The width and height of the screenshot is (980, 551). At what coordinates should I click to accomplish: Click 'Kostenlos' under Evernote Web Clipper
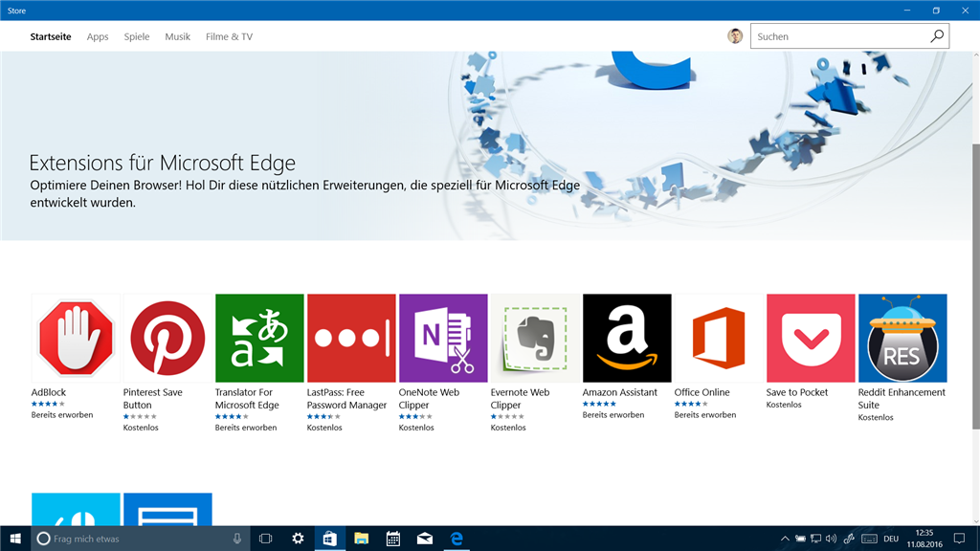coord(508,428)
